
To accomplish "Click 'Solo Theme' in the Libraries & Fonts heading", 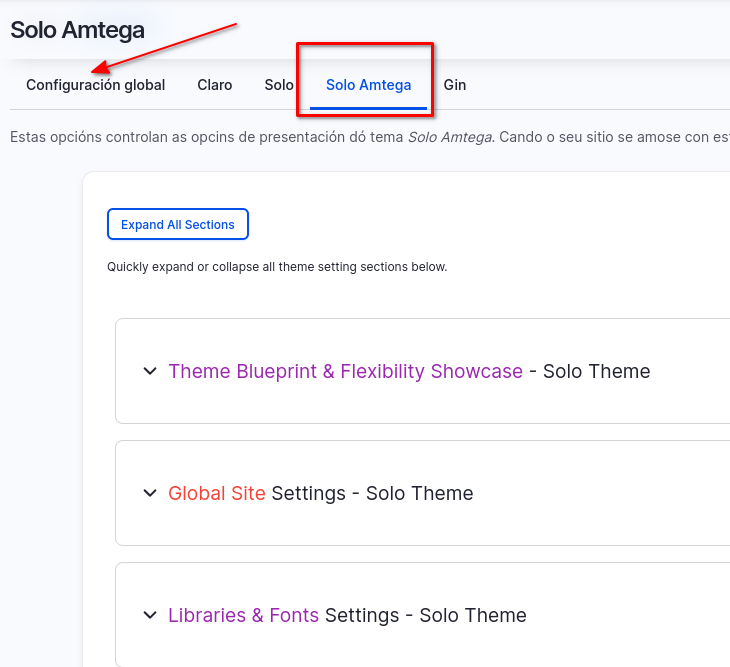I will pyautogui.click(x=472, y=615).
